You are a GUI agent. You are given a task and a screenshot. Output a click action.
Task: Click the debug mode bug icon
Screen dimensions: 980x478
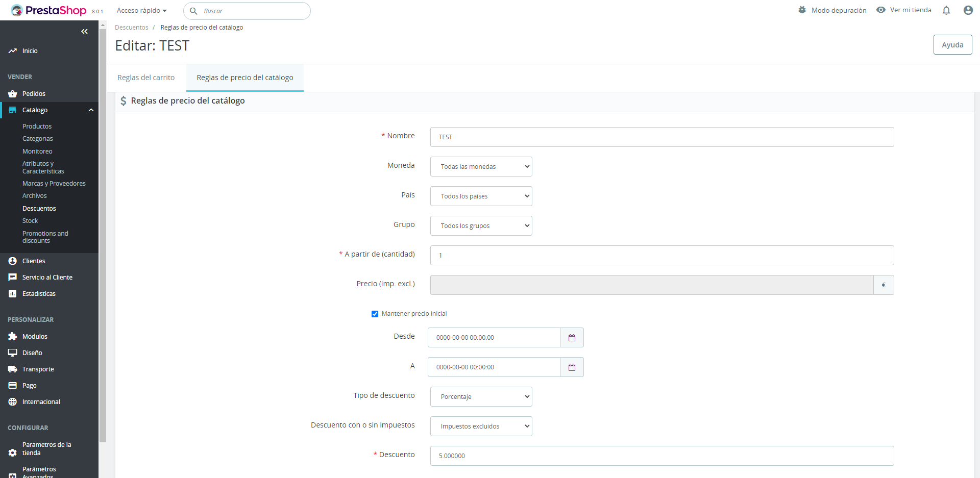tap(802, 10)
